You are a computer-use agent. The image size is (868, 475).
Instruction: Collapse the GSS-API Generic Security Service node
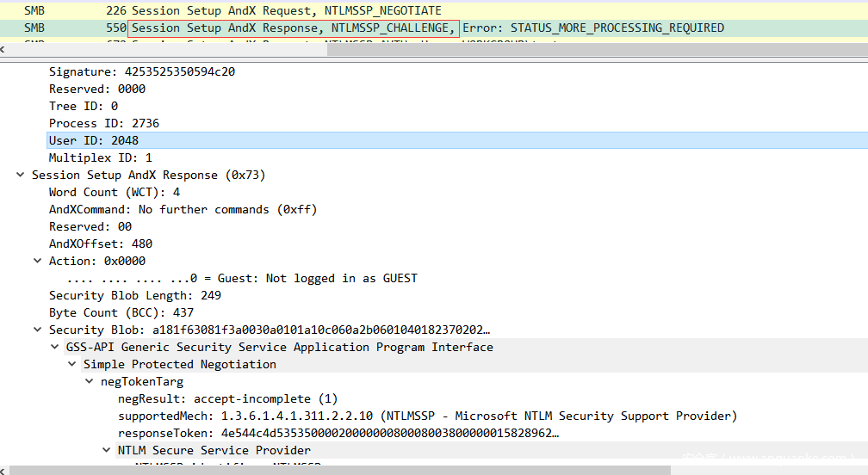point(55,347)
